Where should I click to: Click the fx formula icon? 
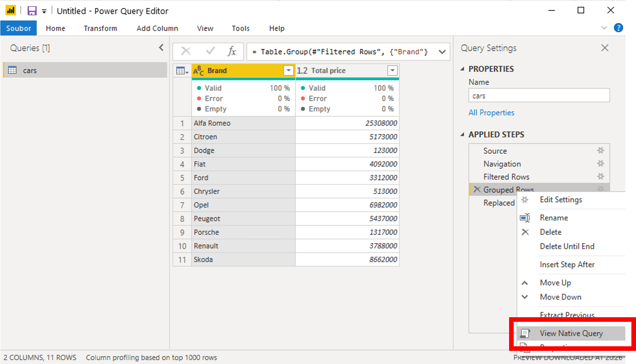[232, 52]
